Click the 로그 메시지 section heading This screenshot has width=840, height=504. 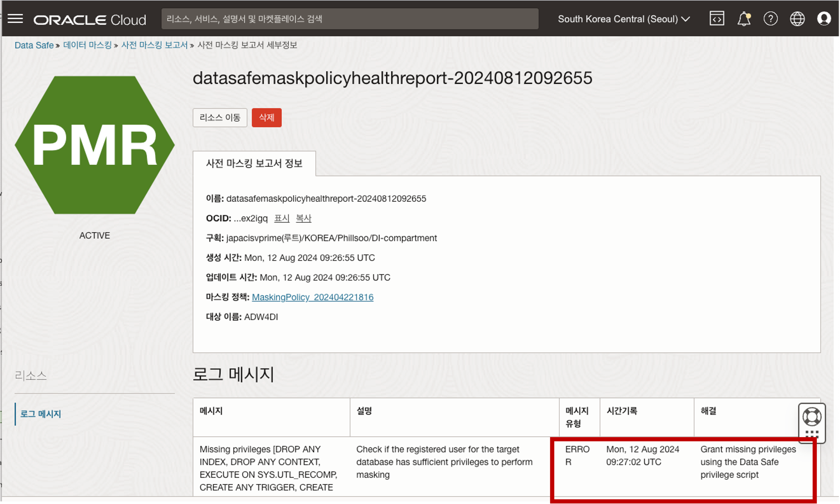pos(233,375)
